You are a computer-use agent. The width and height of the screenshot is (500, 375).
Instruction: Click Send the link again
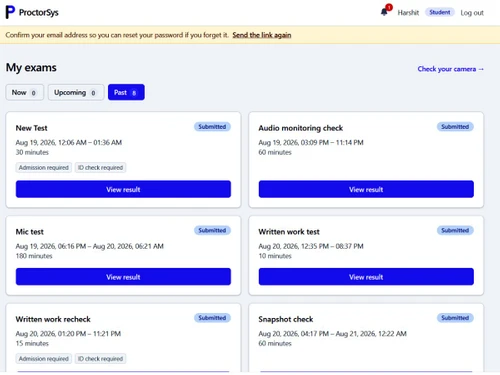point(262,35)
